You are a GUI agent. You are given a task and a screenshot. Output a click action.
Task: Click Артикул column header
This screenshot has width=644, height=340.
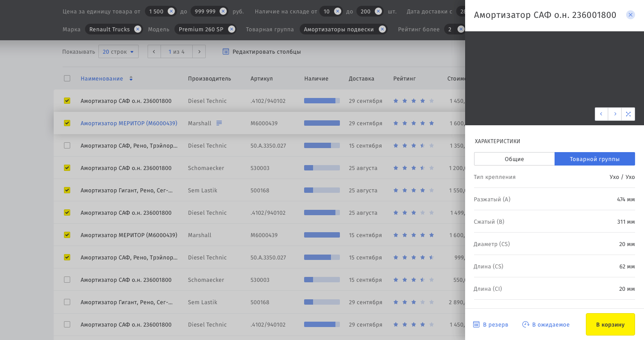click(x=262, y=78)
